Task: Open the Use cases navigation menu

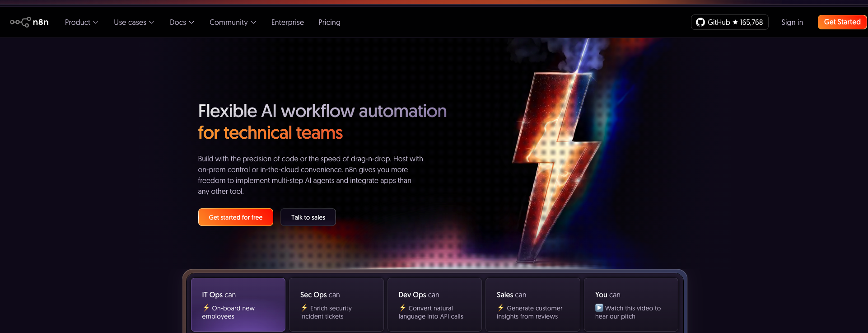Action: [134, 22]
